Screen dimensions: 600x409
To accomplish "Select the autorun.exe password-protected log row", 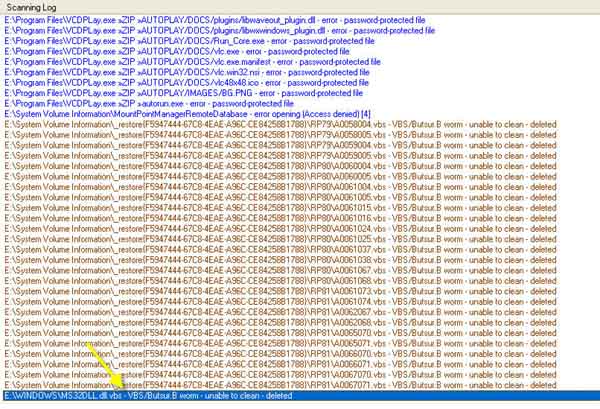I will [149, 103].
